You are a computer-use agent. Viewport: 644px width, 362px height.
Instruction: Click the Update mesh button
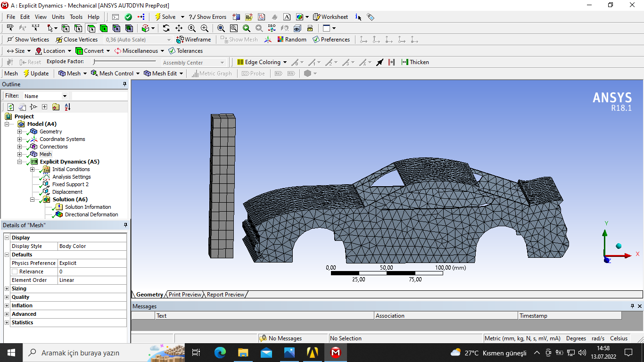(36, 74)
